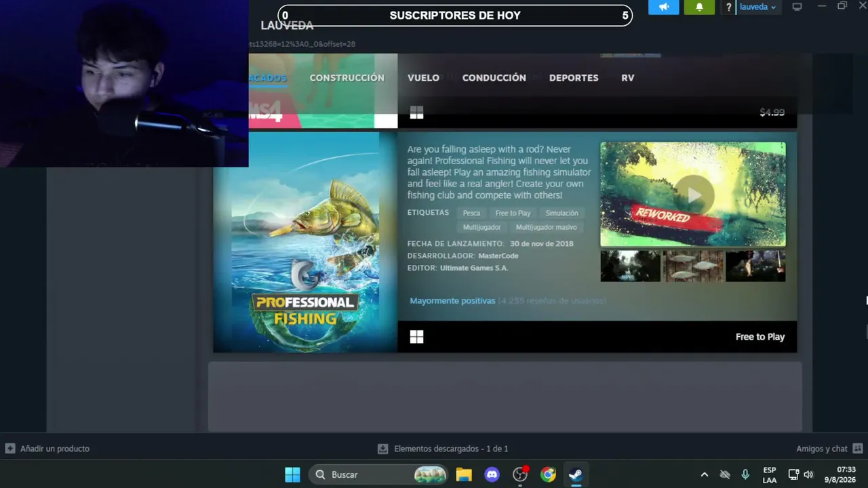Screen dimensions: 868x488
Task: Select the Free to Play tag
Action: pyautogui.click(x=513, y=213)
